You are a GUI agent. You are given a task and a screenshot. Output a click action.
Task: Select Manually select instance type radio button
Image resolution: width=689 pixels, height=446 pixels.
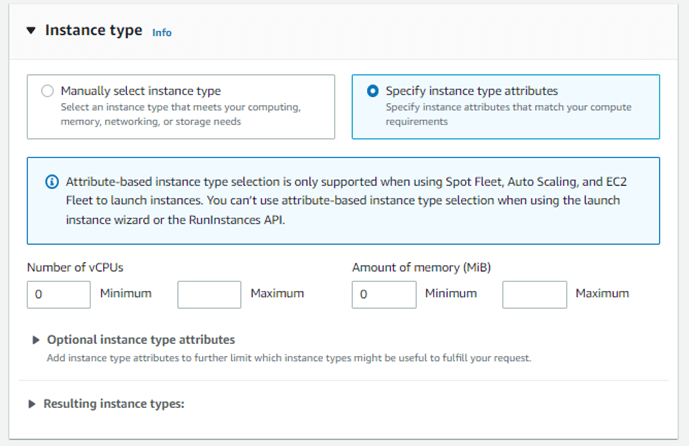pos(47,91)
